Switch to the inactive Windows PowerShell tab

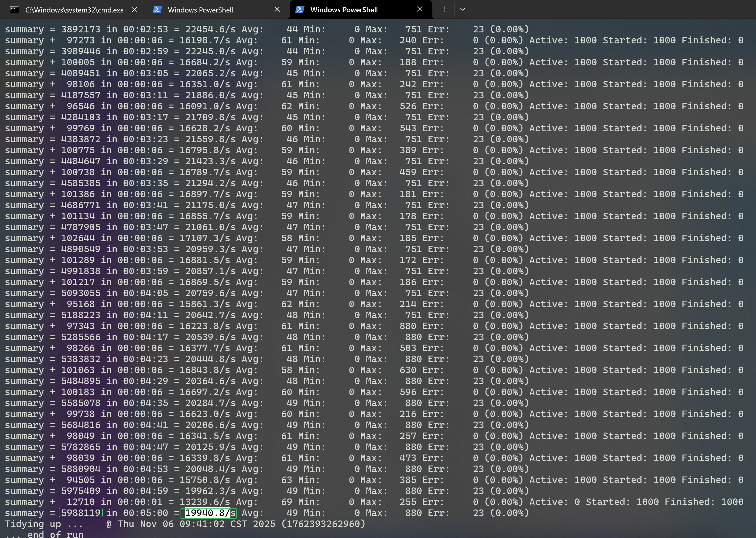point(200,10)
